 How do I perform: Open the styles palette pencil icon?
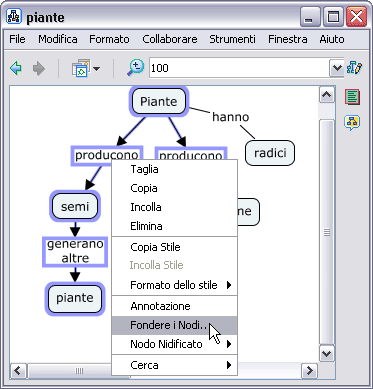(354, 68)
